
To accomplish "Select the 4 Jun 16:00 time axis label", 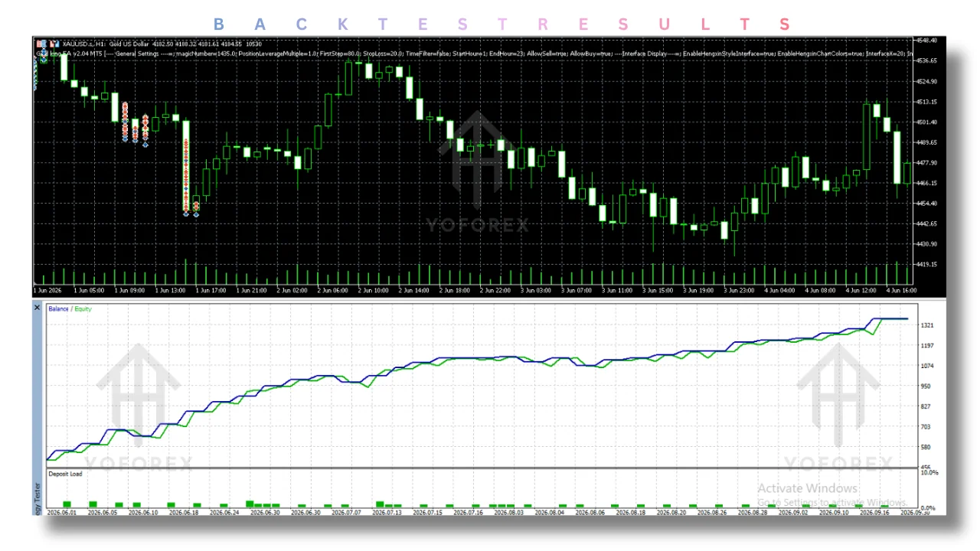I will point(902,291).
